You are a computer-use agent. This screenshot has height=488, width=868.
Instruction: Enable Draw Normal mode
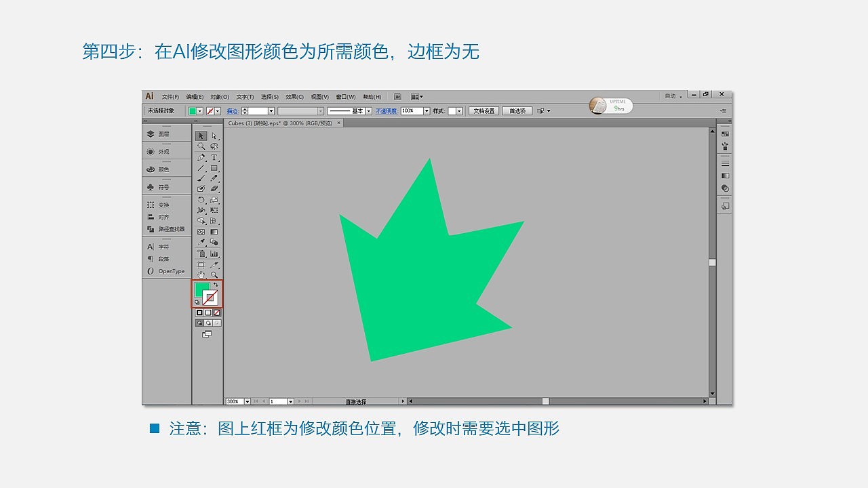pyautogui.click(x=199, y=323)
